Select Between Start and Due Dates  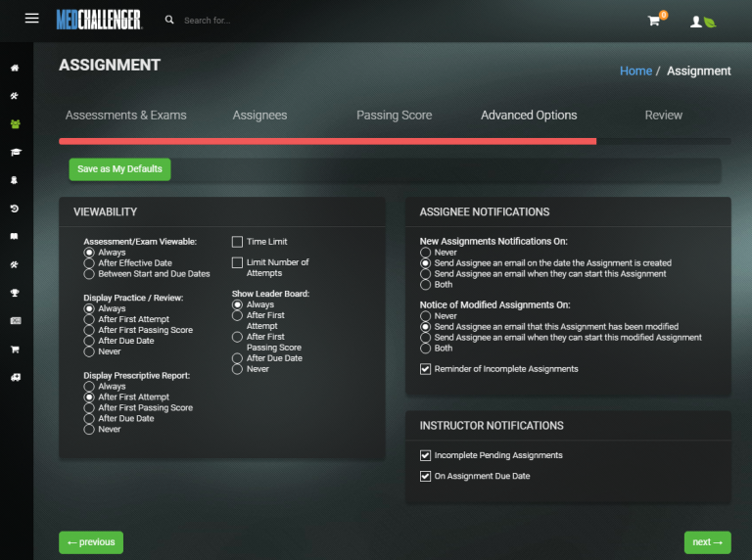89,274
